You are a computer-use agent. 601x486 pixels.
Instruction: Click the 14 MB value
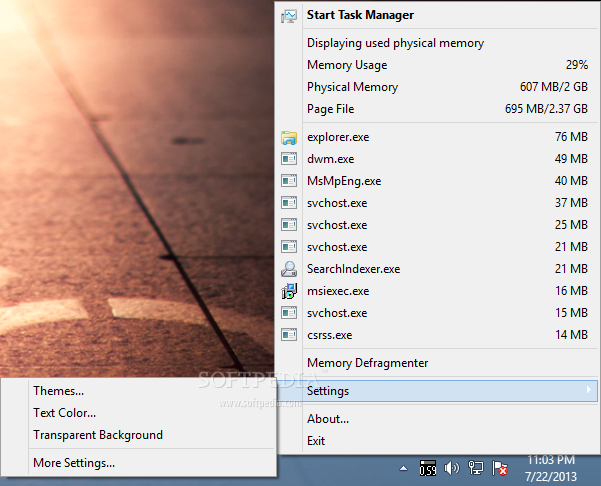[571, 335]
